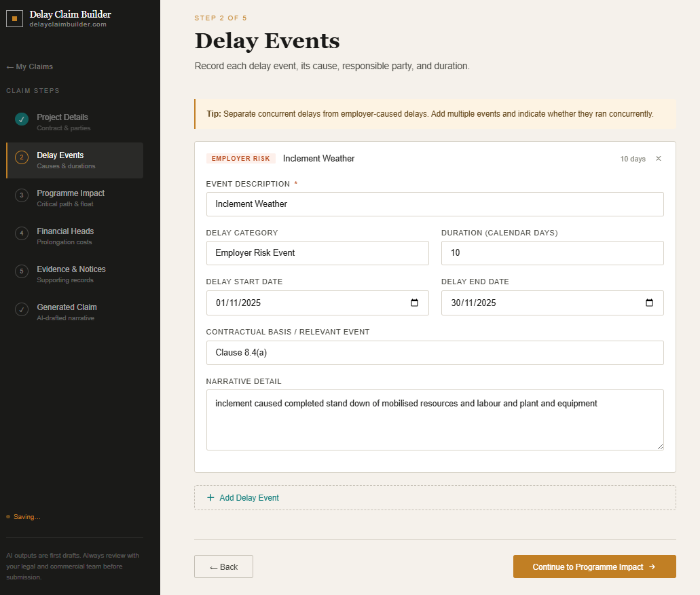
Task: Navigate away via the My Claims link
Action: (x=29, y=66)
